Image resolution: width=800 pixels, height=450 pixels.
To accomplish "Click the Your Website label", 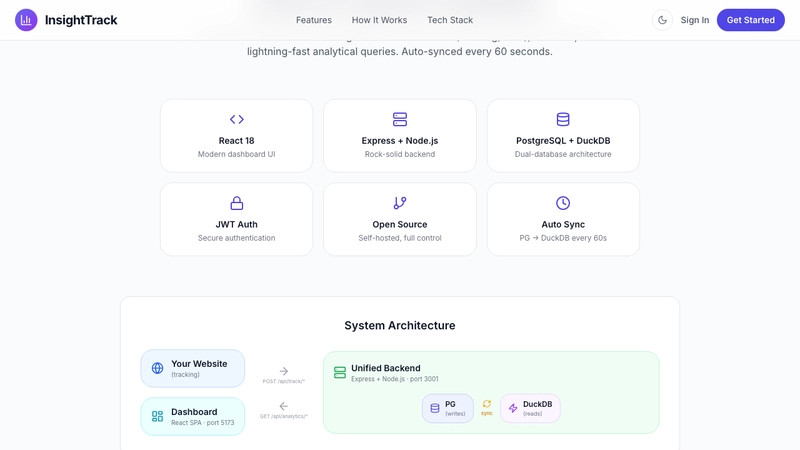I will tap(199, 364).
